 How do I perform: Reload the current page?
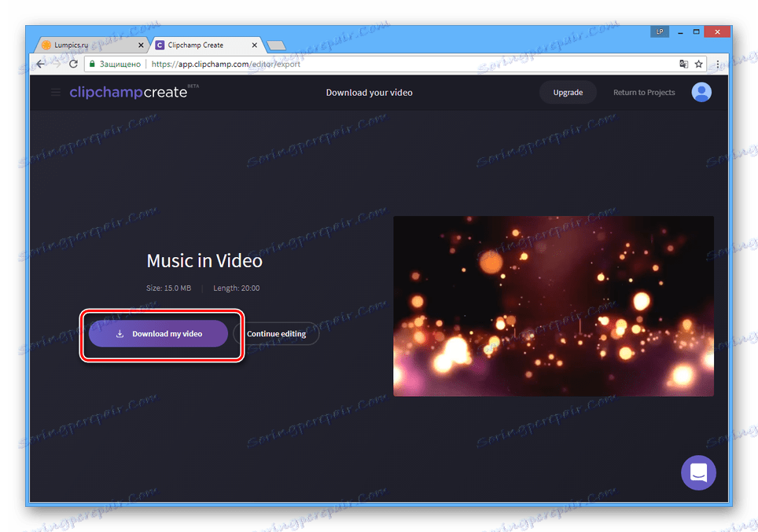73,64
